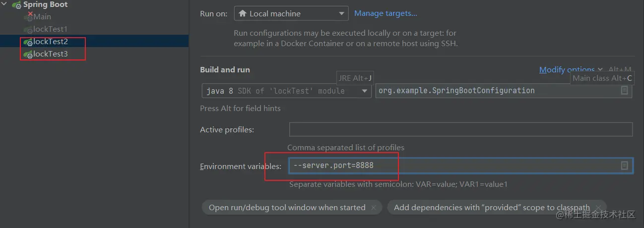
Task: Expand the java 8 SDK dropdown
Action: [365, 91]
